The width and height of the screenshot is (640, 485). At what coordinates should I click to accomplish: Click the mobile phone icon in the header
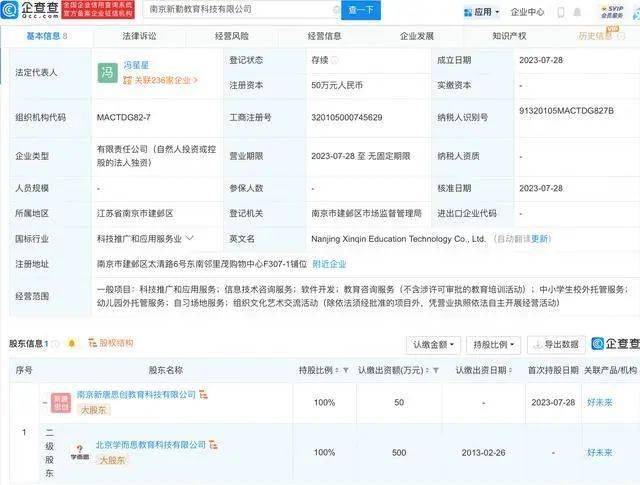tap(561, 12)
